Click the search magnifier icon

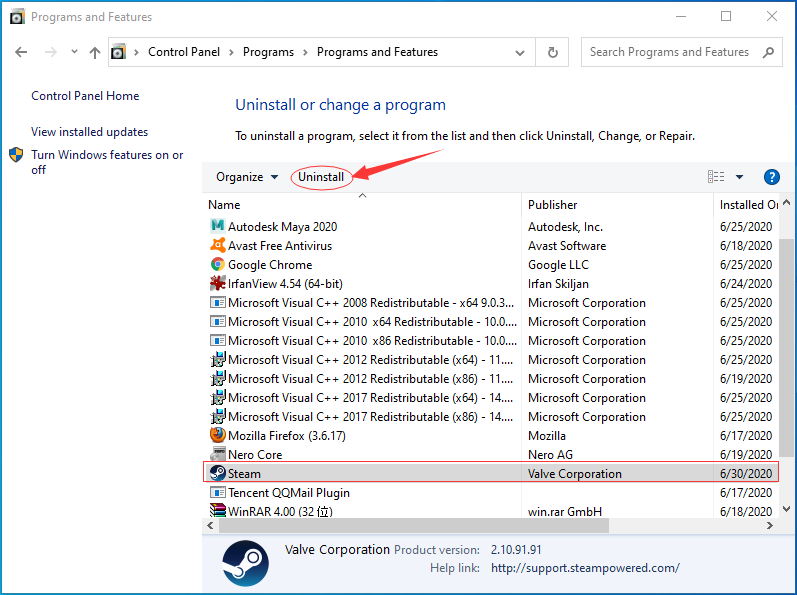coord(768,52)
